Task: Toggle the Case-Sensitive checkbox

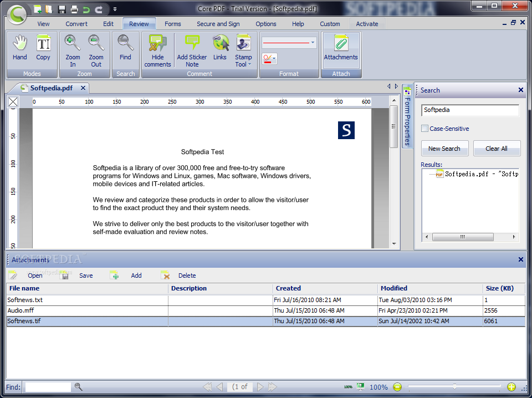Action: [x=424, y=128]
